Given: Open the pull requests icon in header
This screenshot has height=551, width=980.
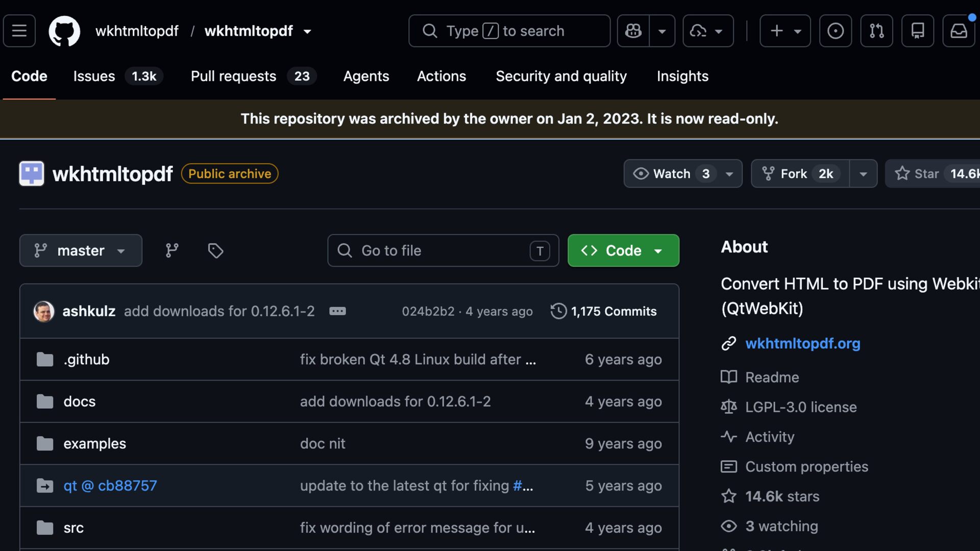Looking at the screenshot, I should click(876, 31).
